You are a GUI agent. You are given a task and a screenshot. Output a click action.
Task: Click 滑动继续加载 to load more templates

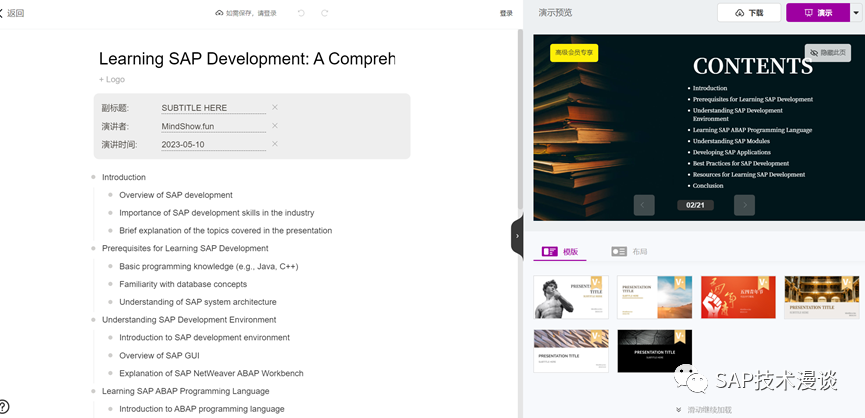click(x=704, y=410)
